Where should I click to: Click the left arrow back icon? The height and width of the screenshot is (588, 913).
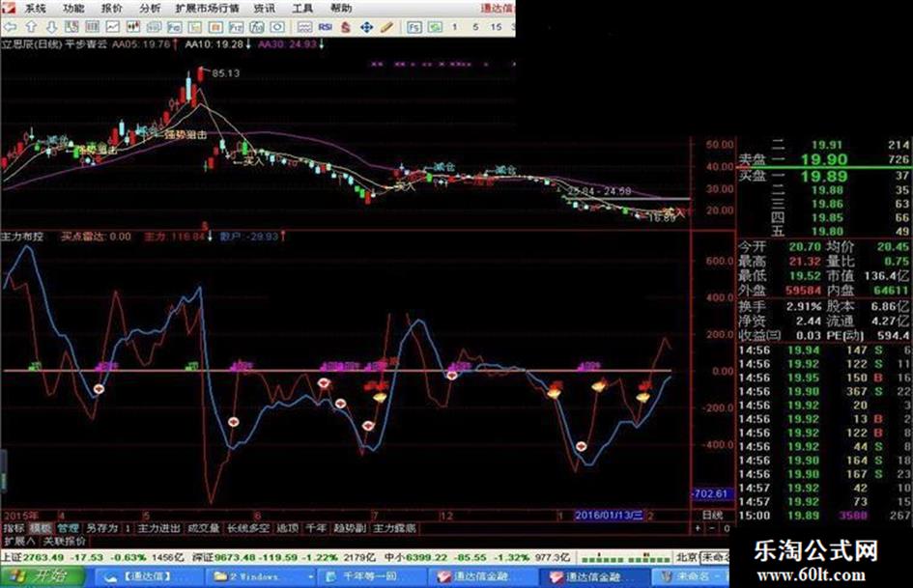coord(12,26)
